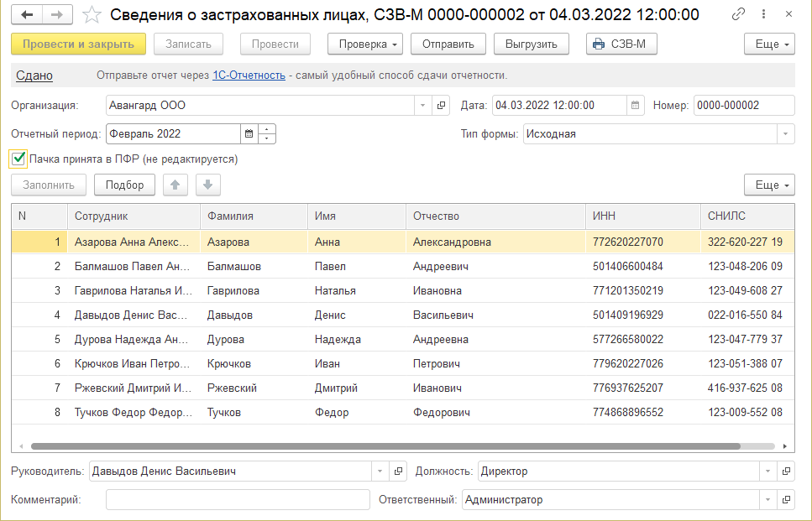Add document to favorites with star icon
The image size is (812, 521).
[x=92, y=15]
